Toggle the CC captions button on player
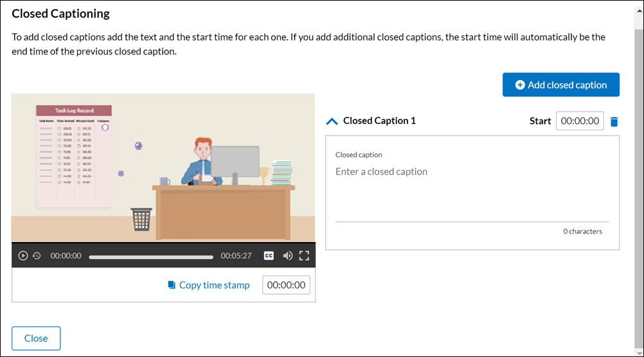 pos(269,256)
